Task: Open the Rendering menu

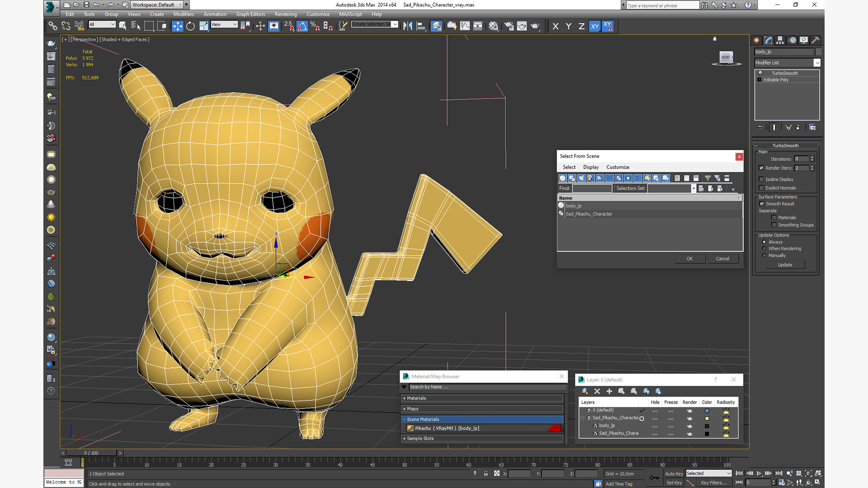Action: coord(285,14)
